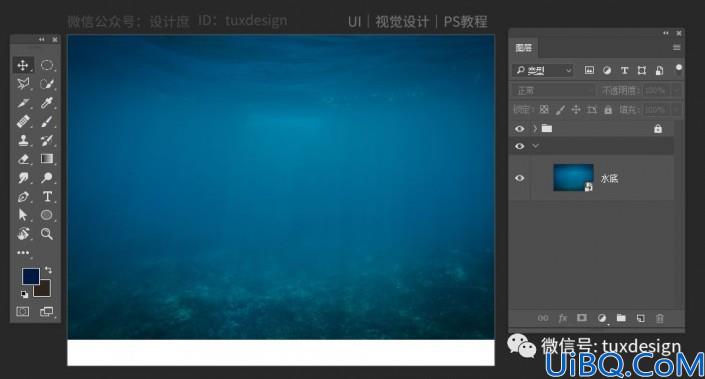Hide the 水底 layer
The width and height of the screenshot is (705, 379).
519,178
